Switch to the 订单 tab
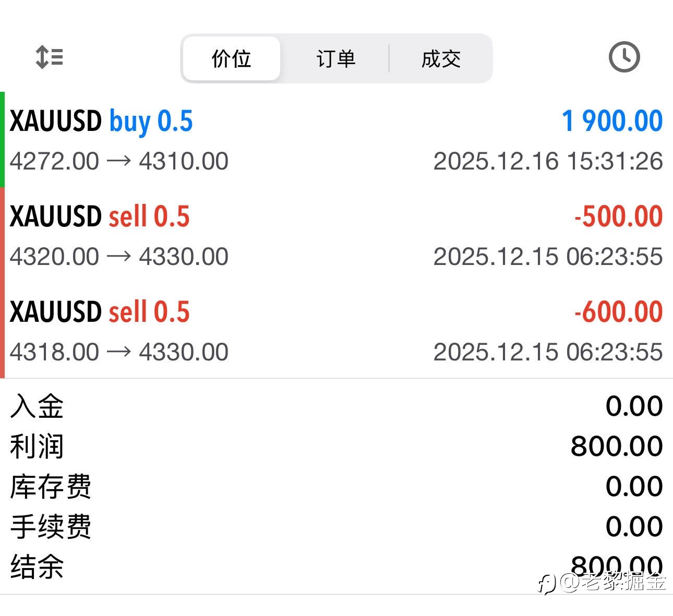The image size is (673, 616). click(x=335, y=58)
